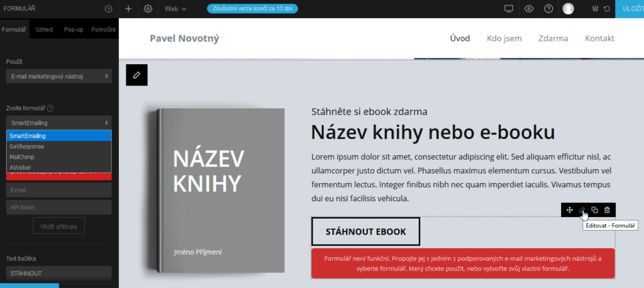Edit the Text tlačítka field STÁHNOUT

pyautogui.click(x=58, y=273)
